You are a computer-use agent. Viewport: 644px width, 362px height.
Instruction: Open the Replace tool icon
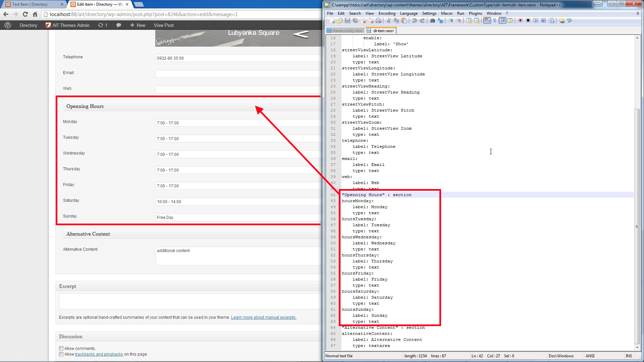440,20
